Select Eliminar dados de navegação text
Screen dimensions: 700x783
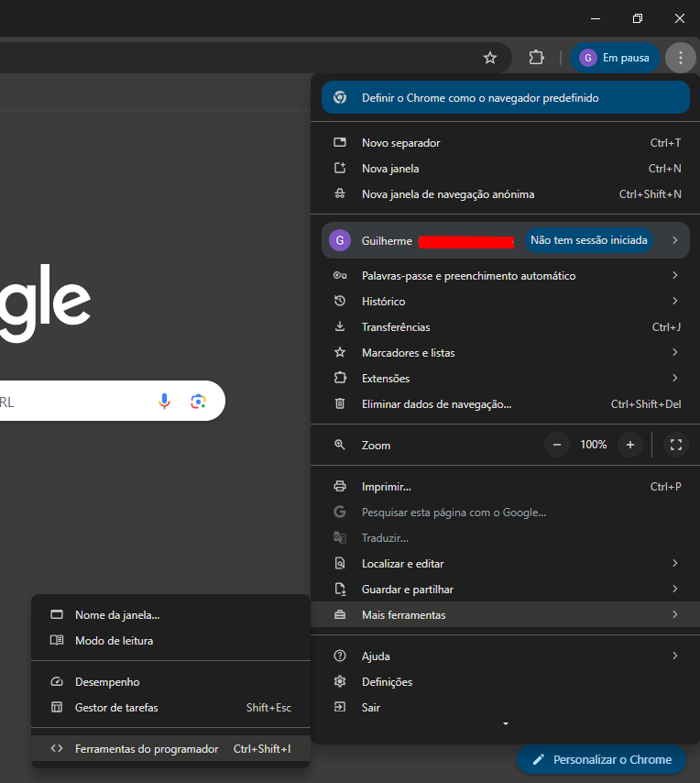click(436, 404)
